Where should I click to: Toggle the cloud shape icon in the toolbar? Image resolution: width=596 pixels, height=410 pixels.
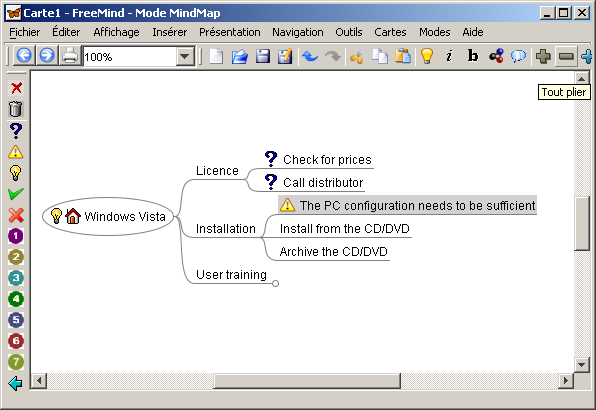pos(518,57)
